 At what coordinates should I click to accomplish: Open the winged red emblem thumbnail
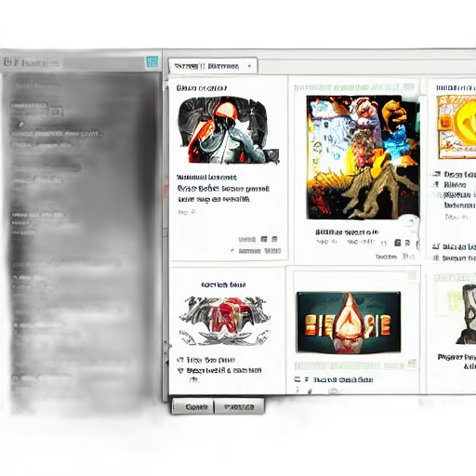[225, 322]
